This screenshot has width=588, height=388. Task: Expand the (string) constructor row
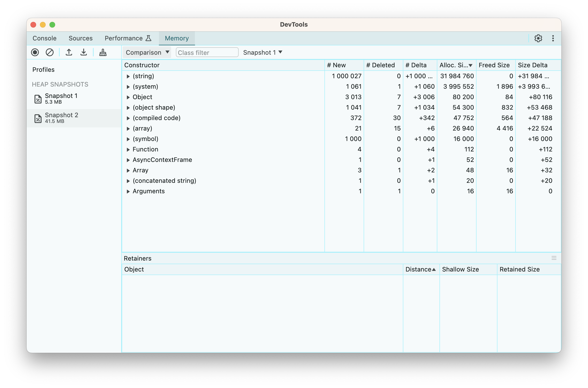pos(128,77)
